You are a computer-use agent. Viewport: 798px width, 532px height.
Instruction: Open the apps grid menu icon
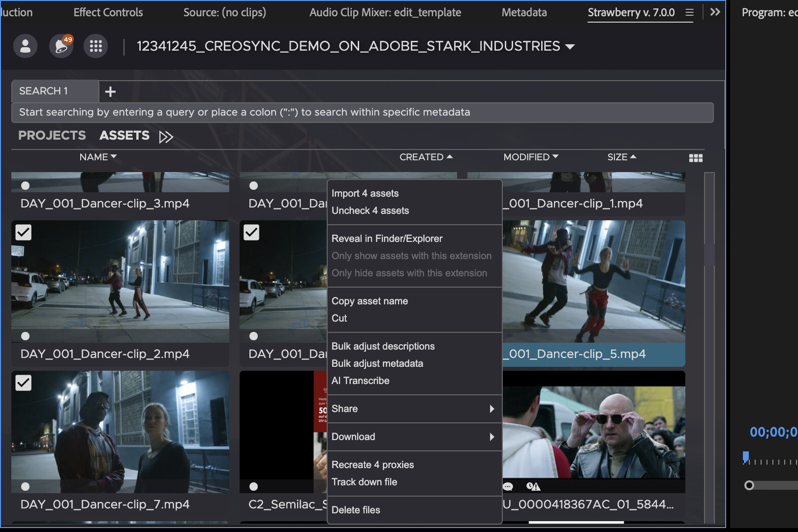[x=96, y=46]
